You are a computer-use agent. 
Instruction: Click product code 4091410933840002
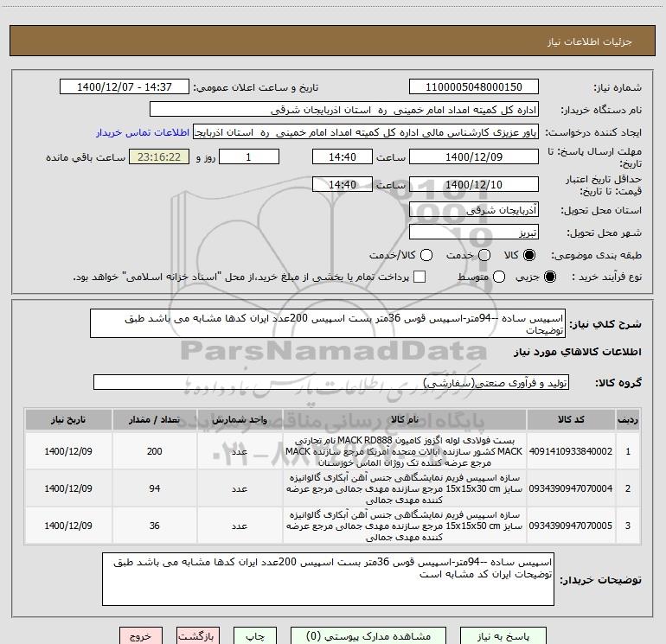tap(571, 451)
